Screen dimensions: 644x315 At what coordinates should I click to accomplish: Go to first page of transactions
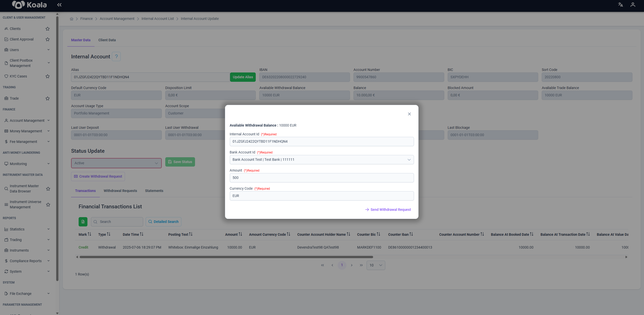point(323,265)
